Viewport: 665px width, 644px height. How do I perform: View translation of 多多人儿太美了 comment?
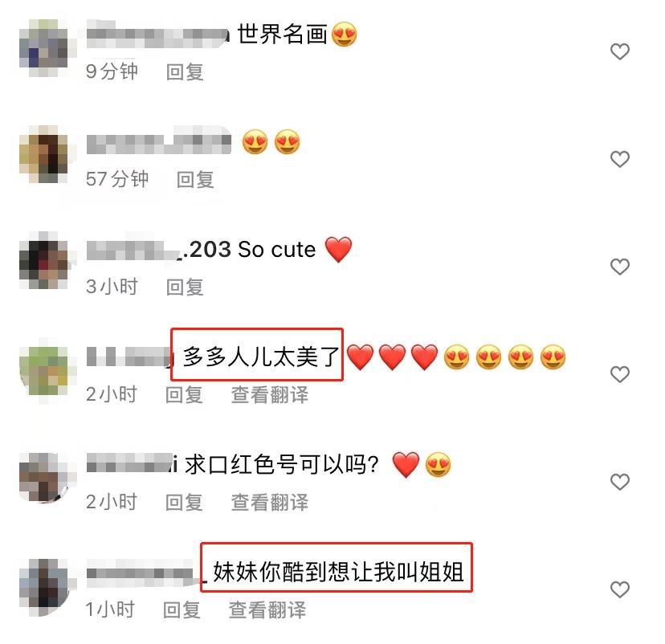270,395
